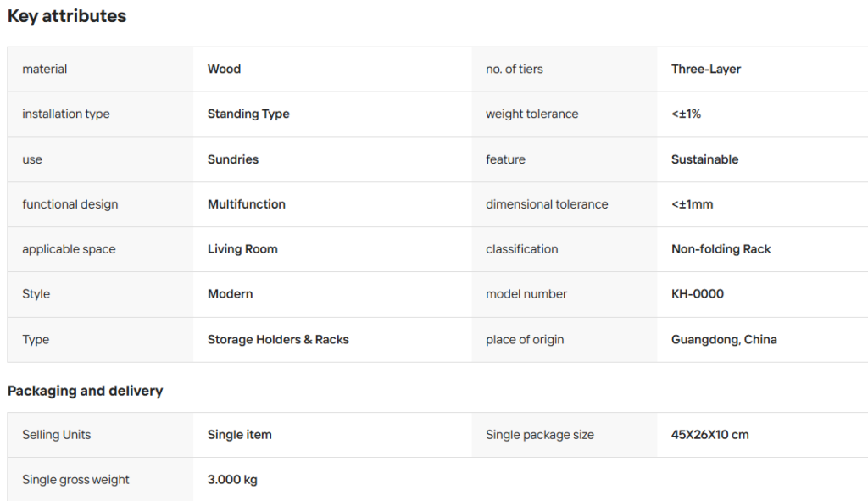Select the weight tolerance <±1% value
This screenshot has height=501, width=868.
pyautogui.click(x=686, y=114)
